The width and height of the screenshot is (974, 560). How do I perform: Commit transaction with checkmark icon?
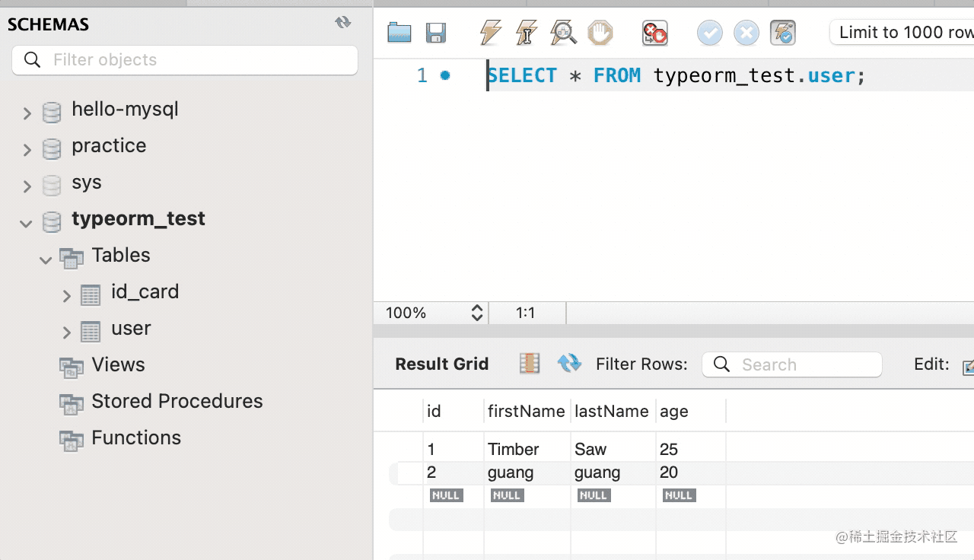click(x=710, y=33)
